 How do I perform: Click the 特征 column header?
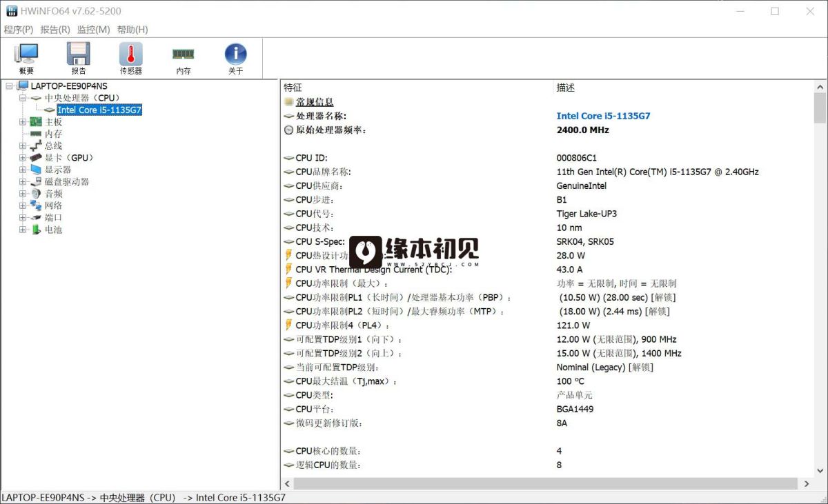(293, 88)
